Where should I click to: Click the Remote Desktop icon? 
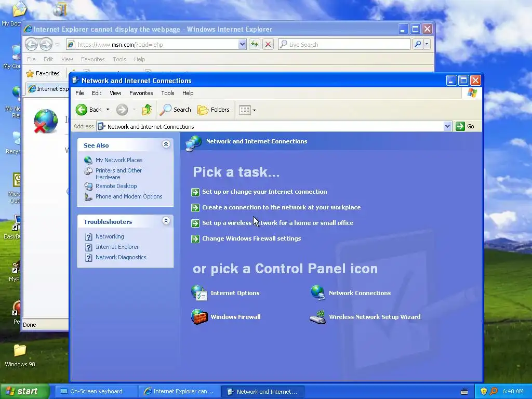(x=88, y=186)
